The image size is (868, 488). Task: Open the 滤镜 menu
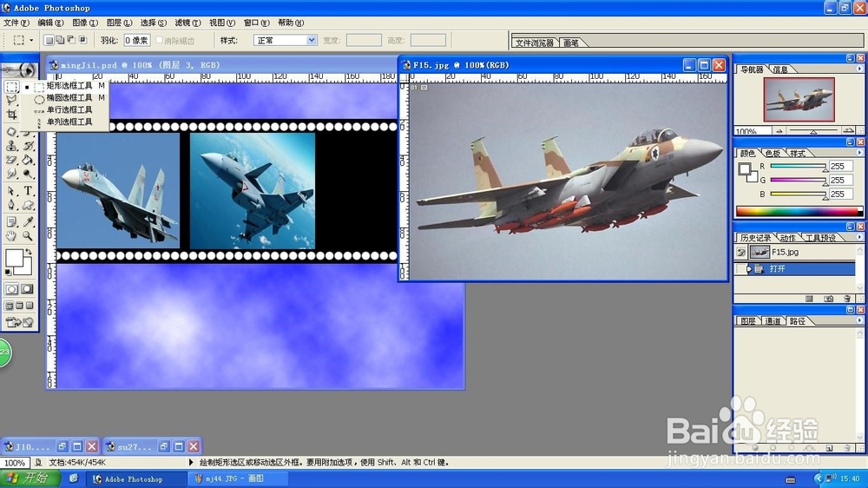pyautogui.click(x=187, y=23)
